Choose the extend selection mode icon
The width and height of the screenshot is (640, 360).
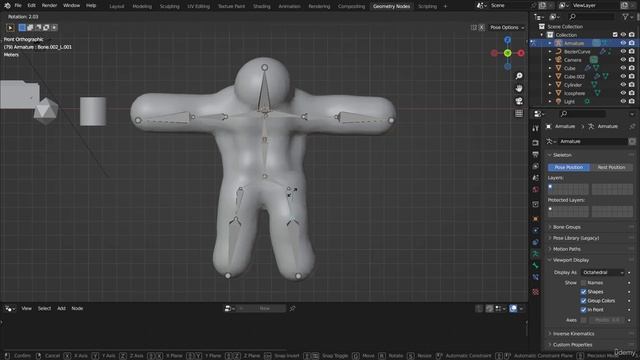pyautogui.click(x=30, y=27)
